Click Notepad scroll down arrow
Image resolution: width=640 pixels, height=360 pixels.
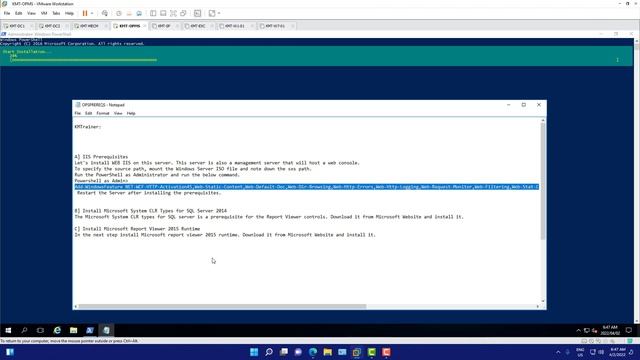(543, 301)
